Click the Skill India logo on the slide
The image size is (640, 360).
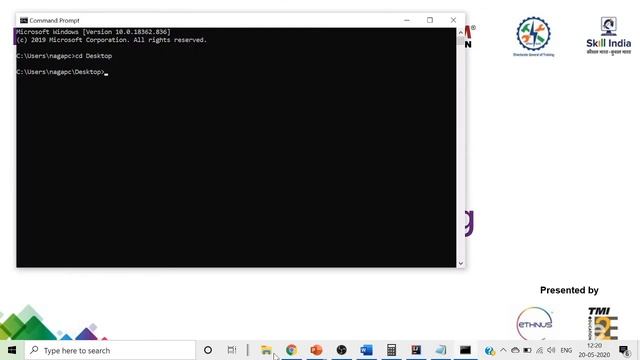tap(609, 36)
